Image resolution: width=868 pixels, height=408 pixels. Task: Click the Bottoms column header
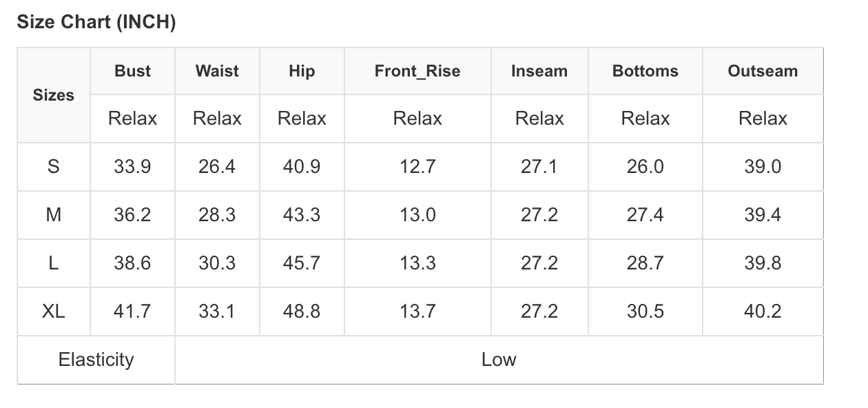point(645,71)
